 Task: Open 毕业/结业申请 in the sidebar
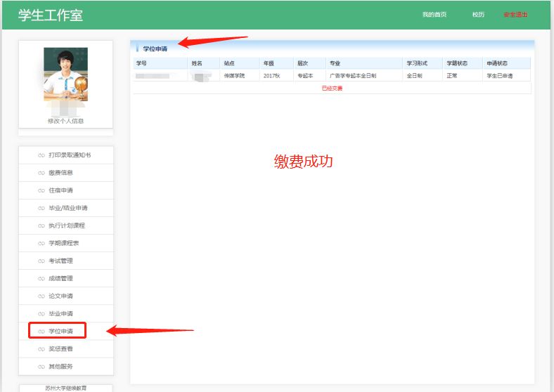coord(67,208)
